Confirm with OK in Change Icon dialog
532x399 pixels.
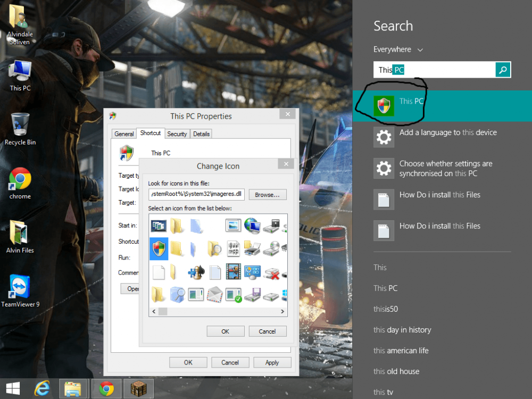tap(225, 331)
